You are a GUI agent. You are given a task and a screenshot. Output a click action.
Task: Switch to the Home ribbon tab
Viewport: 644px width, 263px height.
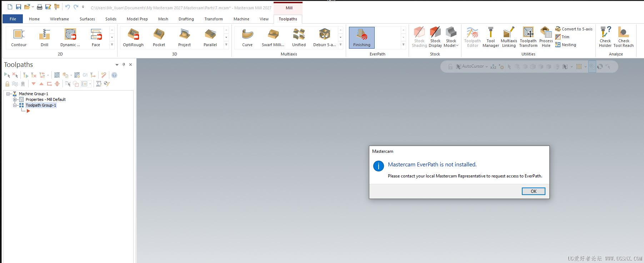point(34,19)
